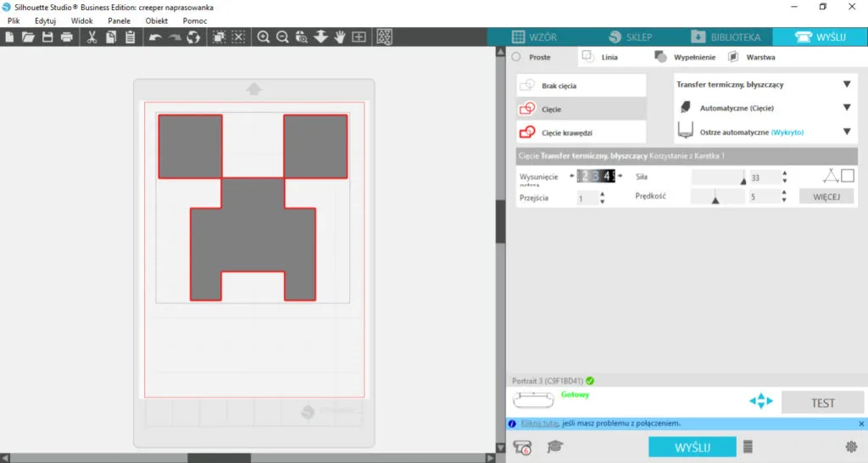Click the WIĘCEJ button

(x=826, y=197)
